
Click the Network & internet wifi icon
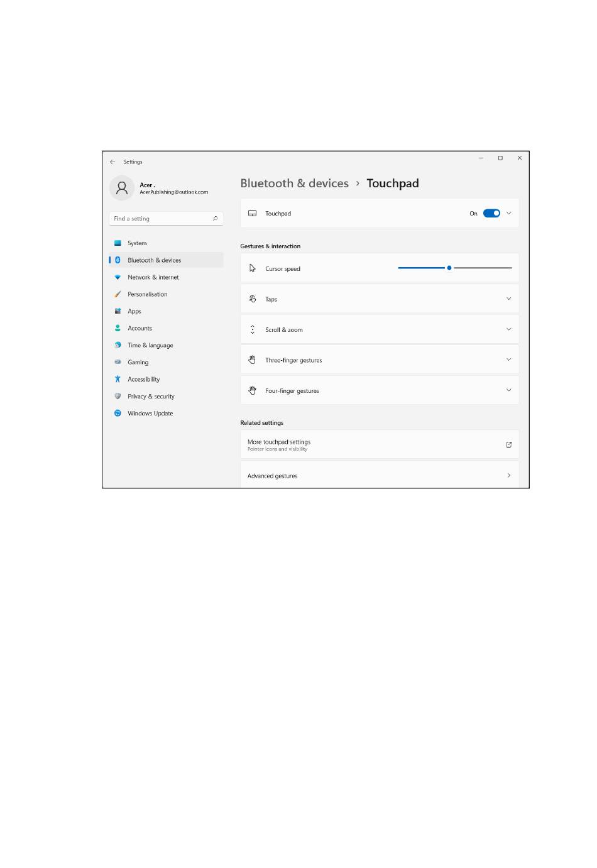coord(118,277)
